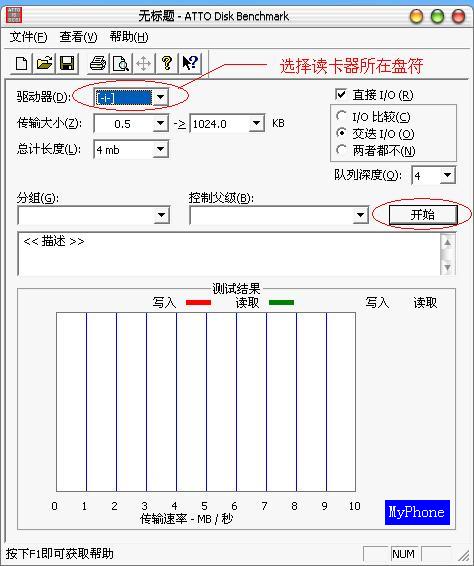The image size is (474, 566).
Task: Toggle the 直接 I/O(R) checkbox
Action: 341,95
